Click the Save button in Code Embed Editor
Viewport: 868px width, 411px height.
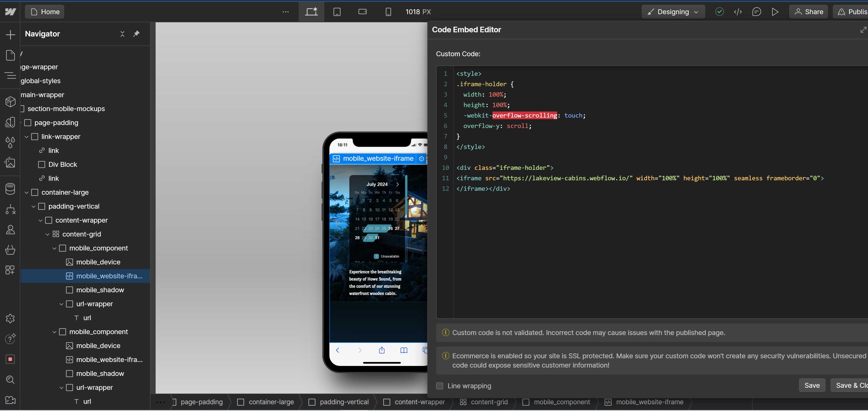click(812, 385)
